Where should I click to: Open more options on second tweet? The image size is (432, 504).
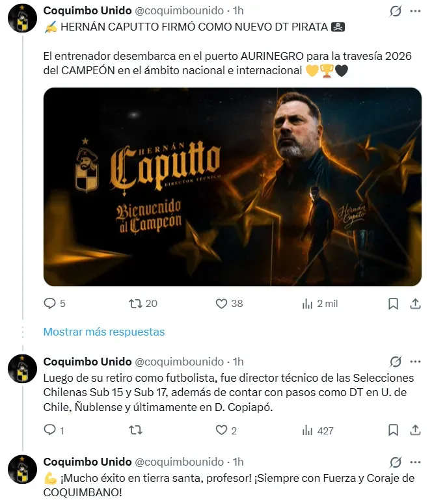(x=415, y=362)
